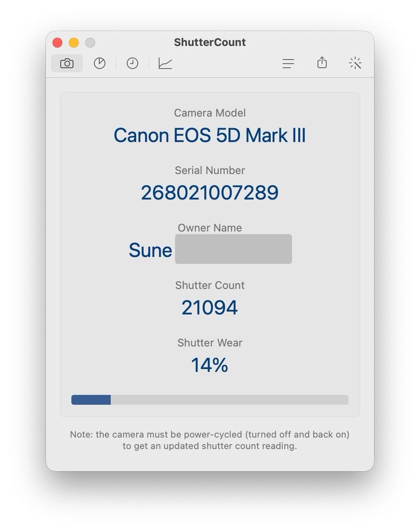Click the 14% shutter wear value
Screen dimensions: 420x532
point(210,365)
